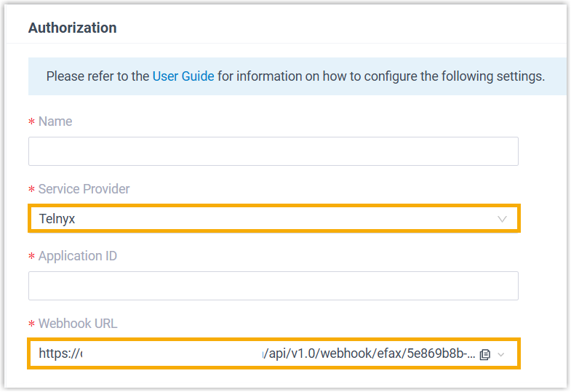
Task: Click the red asterisk beside Application ID
Action: (x=31, y=257)
